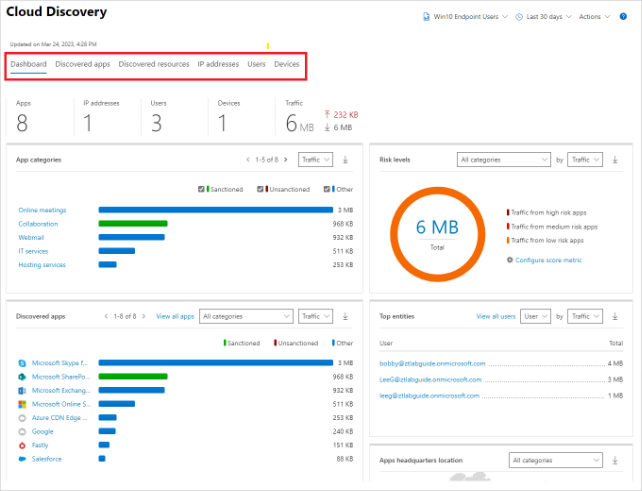Download the Top entities report

point(615,316)
